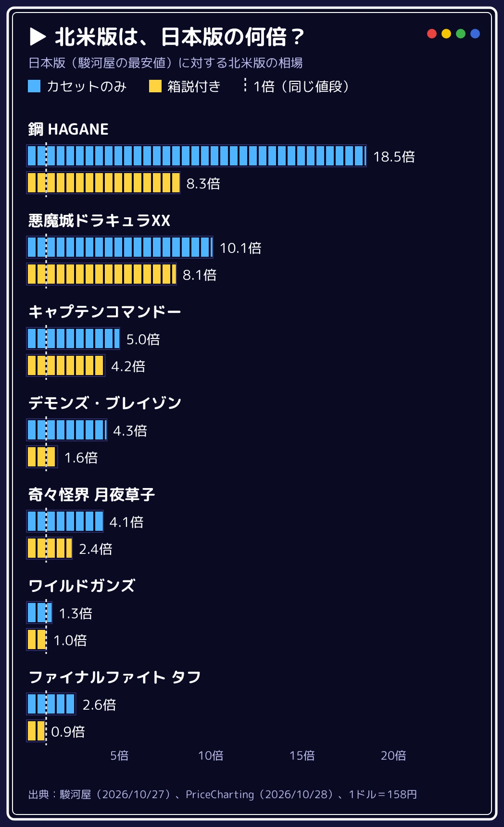Click the play triangle icon beside the title
The height and width of the screenshot is (827, 504).
pyautogui.click(x=38, y=37)
